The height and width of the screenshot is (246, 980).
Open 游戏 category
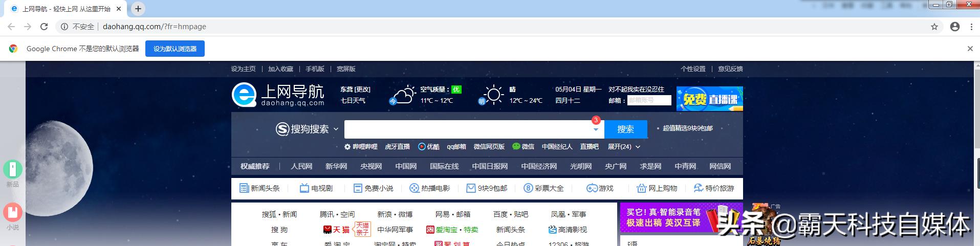pos(600,188)
